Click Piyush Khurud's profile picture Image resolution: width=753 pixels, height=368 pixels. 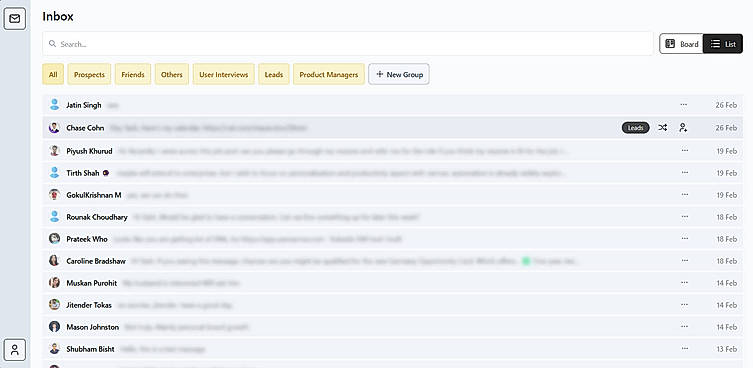click(54, 150)
